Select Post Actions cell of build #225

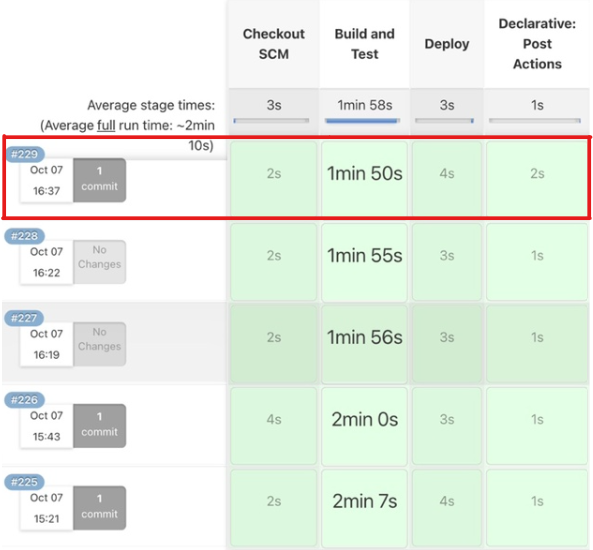coord(537,508)
